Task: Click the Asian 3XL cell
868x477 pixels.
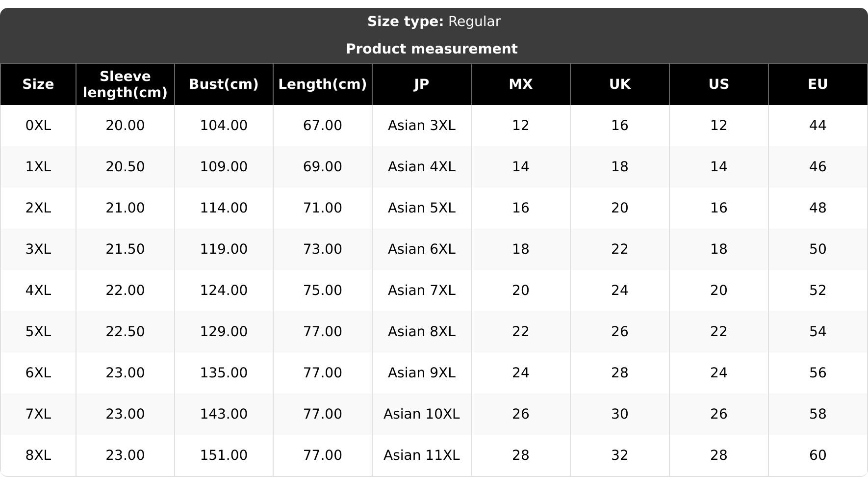Action: tap(421, 126)
